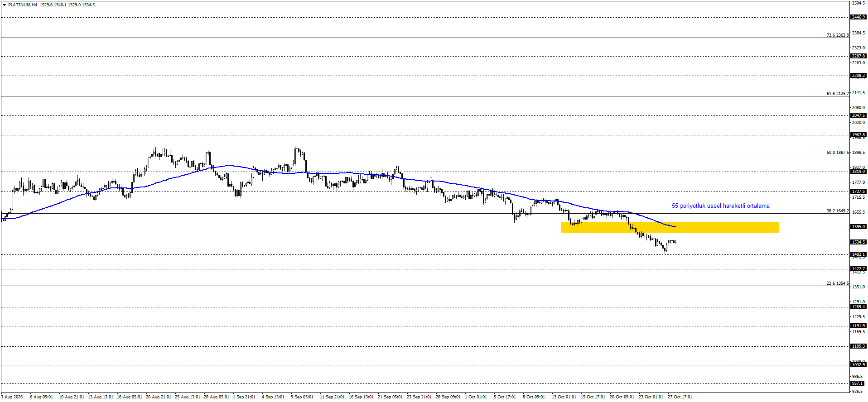Click the 1967.8 price level tag
This screenshot has height=402, width=868.
click(x=858, y=135)
